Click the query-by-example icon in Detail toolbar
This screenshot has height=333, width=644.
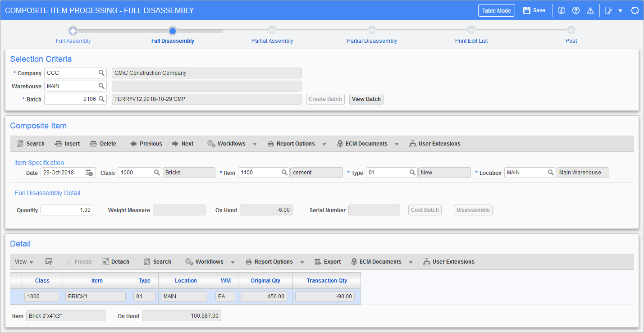tap(49, 262)
